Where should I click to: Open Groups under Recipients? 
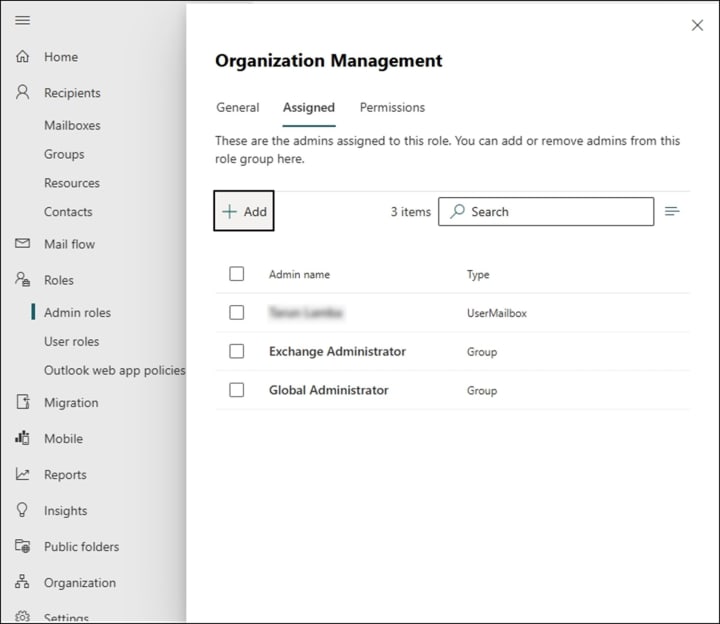tap(64, 154)
